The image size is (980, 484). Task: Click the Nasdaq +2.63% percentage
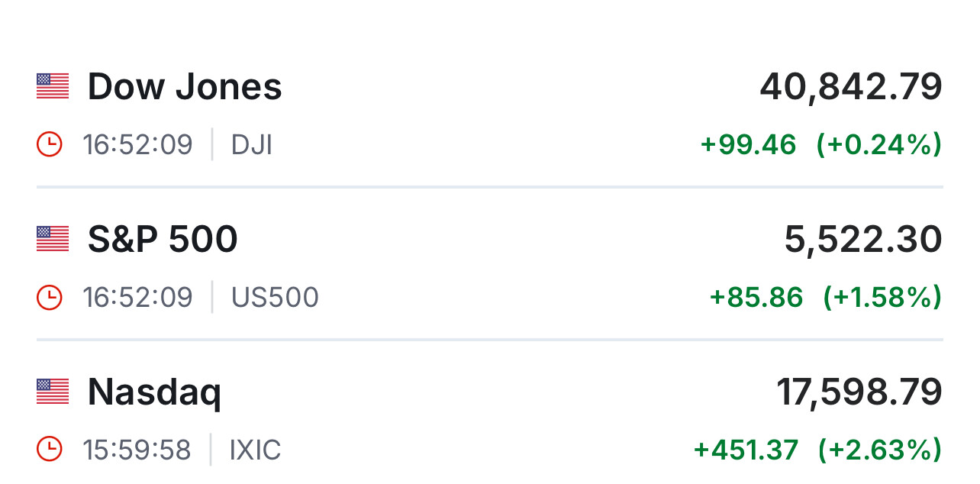click(x=879, y=450)
